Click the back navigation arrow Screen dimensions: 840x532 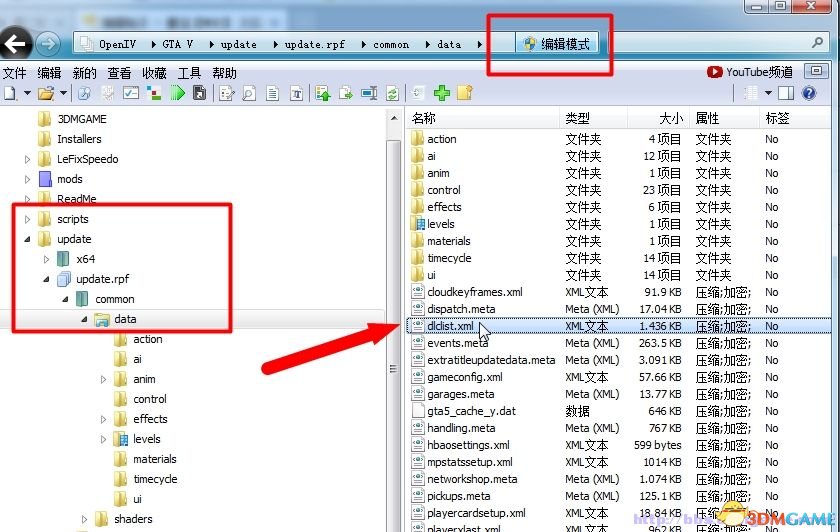pos(14,44)
